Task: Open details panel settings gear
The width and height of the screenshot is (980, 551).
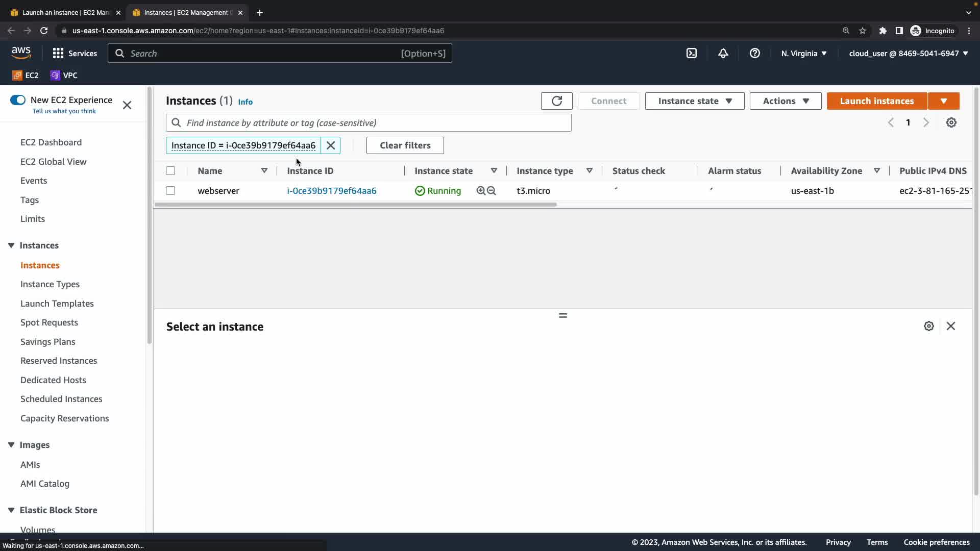Action: click(929, 326)
